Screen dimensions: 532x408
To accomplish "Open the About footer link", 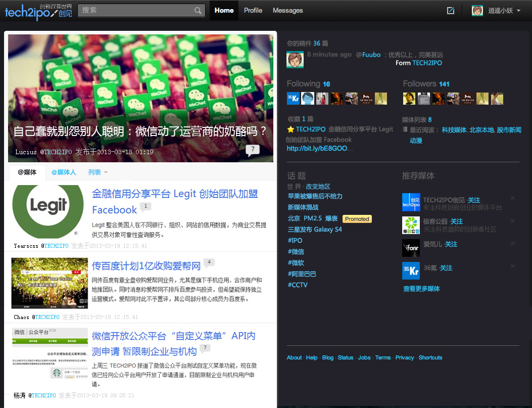I will click(x=294, y=358).
